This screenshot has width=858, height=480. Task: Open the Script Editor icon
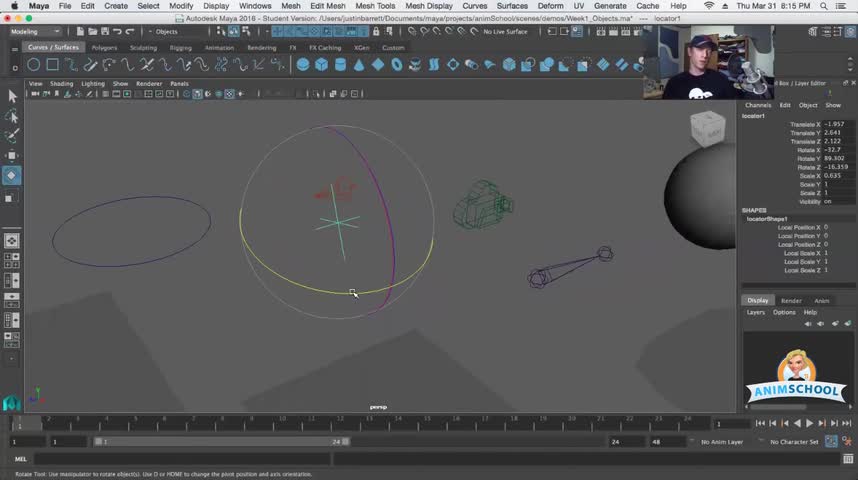pyautogui.click(x=848, y=459)
